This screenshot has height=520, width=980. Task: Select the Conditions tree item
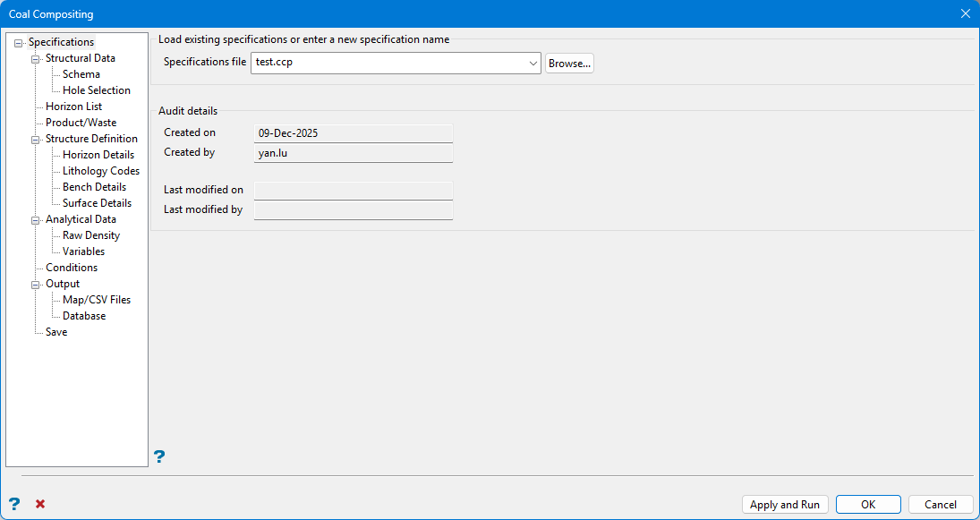(72, 268)
